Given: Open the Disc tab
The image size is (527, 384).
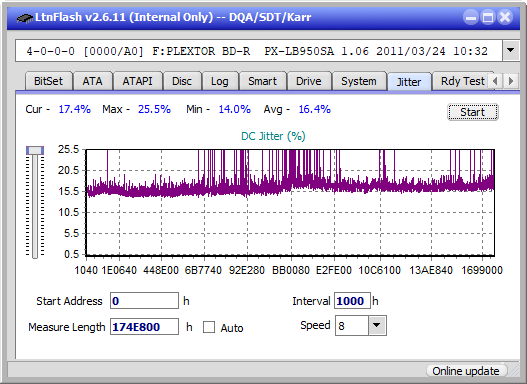Looking at the screenshot, I should click(182, 81).
